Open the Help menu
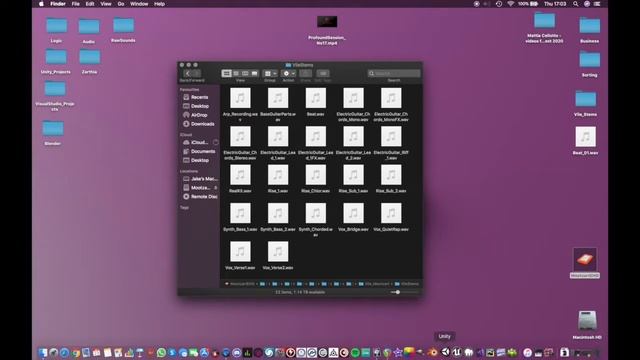The height and width of the screenshot is (360, 640). (159, 4)
